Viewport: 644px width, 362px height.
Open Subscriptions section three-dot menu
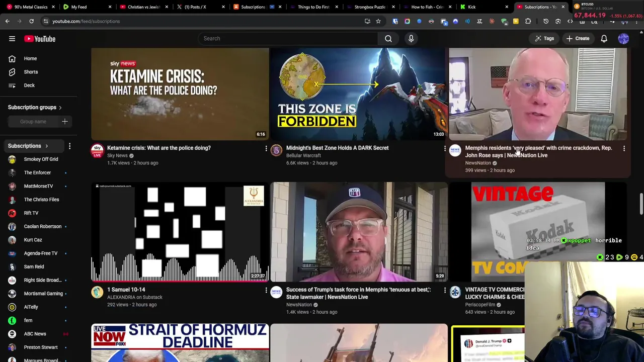69,146
